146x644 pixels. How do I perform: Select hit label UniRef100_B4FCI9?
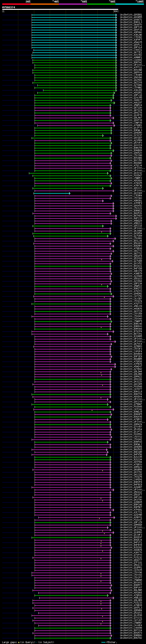click(131, 218)
